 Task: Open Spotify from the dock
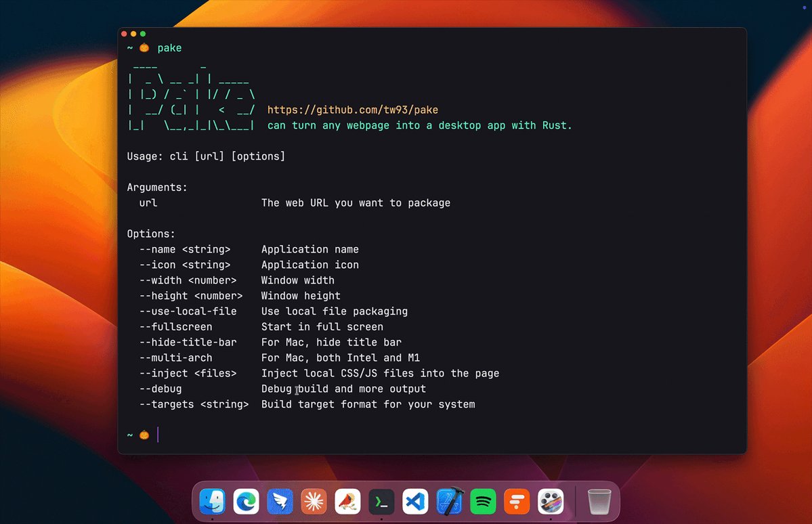click(x=483, y=502)
